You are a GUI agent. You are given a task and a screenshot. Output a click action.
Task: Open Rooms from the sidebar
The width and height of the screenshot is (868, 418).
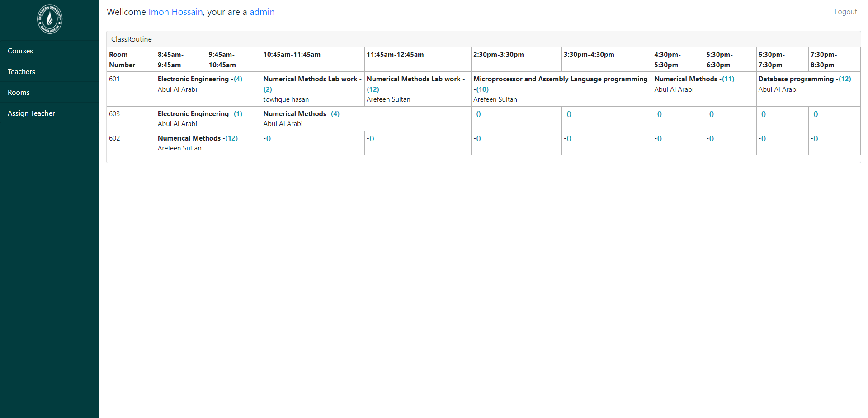click(x=19, y=93)
